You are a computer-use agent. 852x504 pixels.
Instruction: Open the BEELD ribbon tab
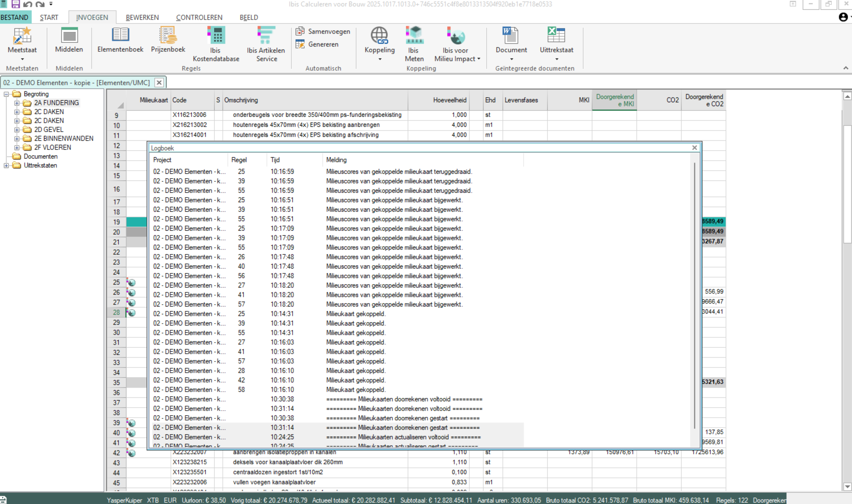[248, 17]
